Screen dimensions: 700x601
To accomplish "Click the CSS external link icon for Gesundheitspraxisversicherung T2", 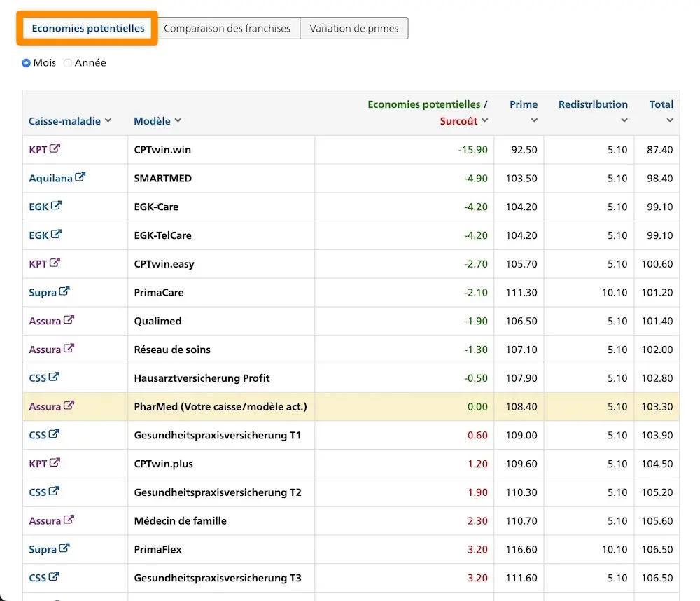I will coord(54,492).
